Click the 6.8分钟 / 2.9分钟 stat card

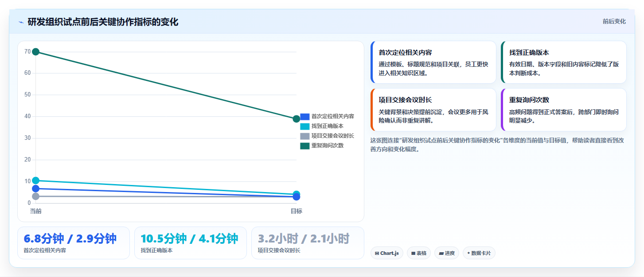pos(74,243)
